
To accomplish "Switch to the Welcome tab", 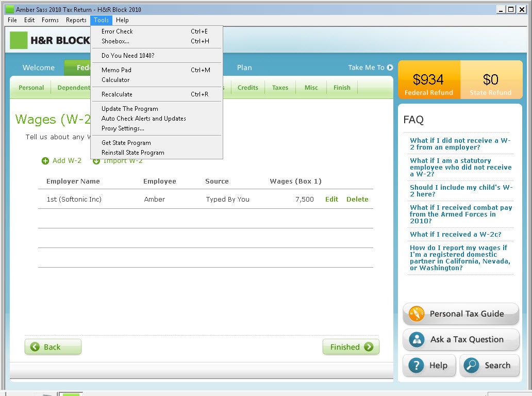I will (x=38, y=68).
